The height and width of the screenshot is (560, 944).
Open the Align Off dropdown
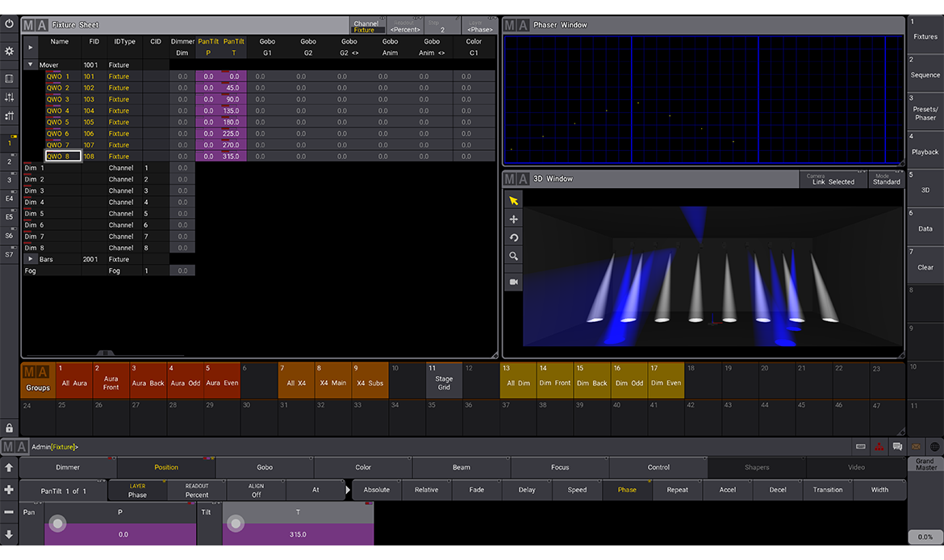tap(256, 490)
